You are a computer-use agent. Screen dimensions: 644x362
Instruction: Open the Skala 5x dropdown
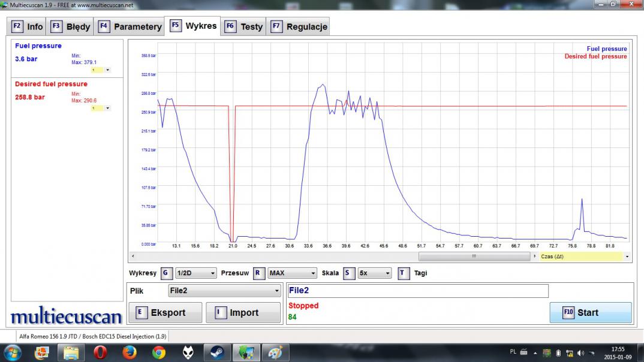click(x=374, y=273)
